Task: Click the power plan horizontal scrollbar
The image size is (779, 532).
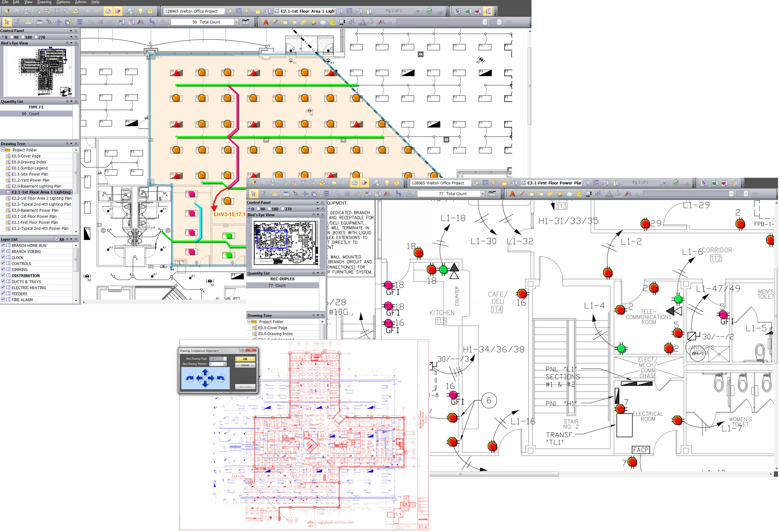Action: point(494,474)
